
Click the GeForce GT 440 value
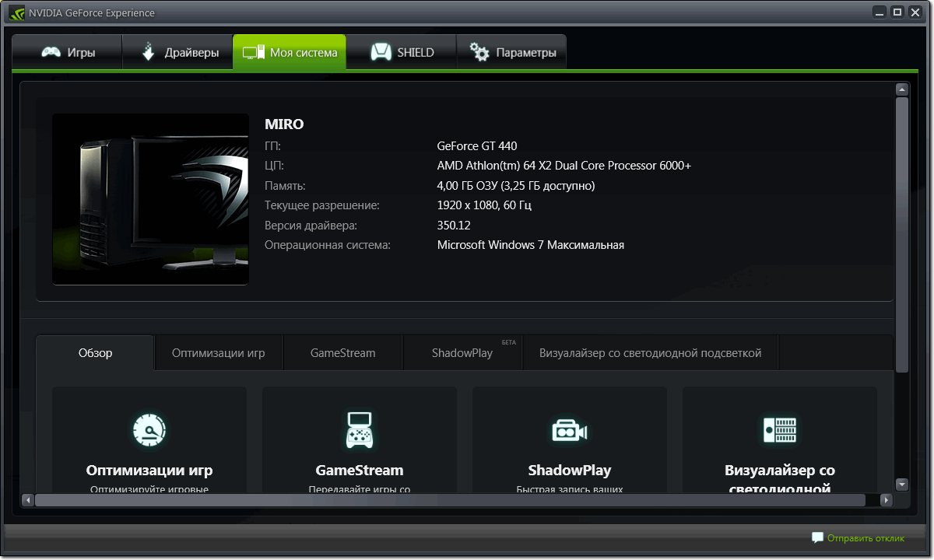pyautogui.click(x=477, y=146)
